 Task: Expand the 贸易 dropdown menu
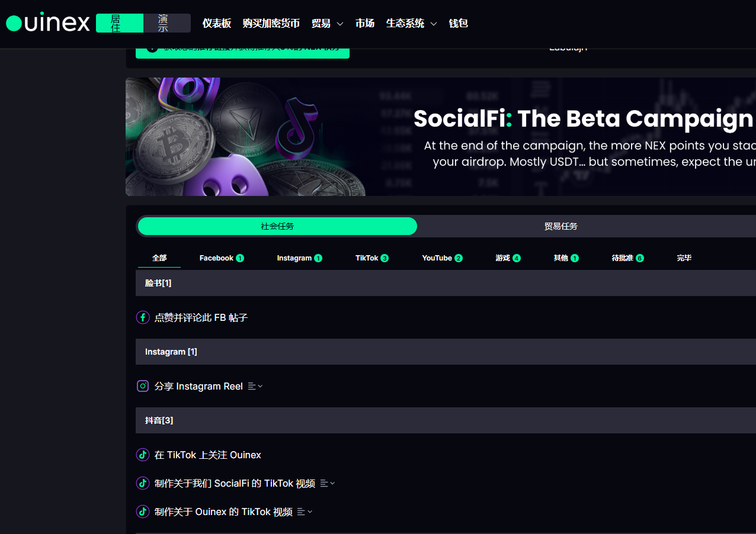[x=327, y=24]
